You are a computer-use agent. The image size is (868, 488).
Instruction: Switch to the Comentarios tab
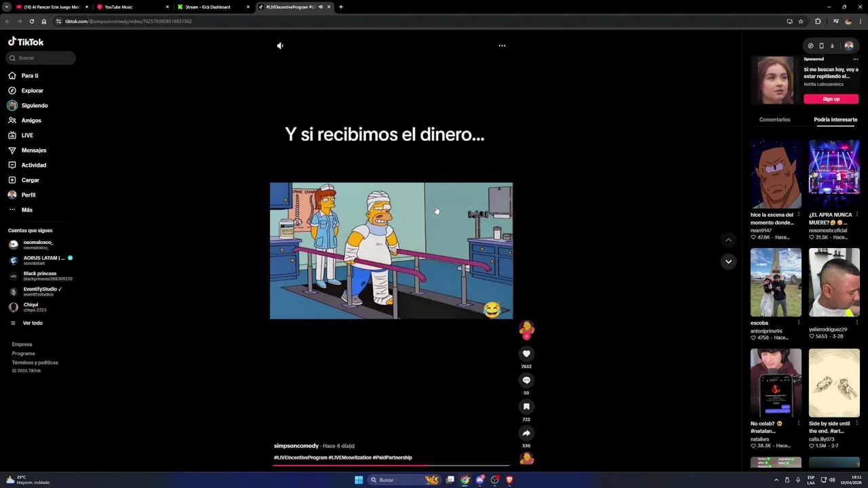pyautogui.click(x=774, y=119)
